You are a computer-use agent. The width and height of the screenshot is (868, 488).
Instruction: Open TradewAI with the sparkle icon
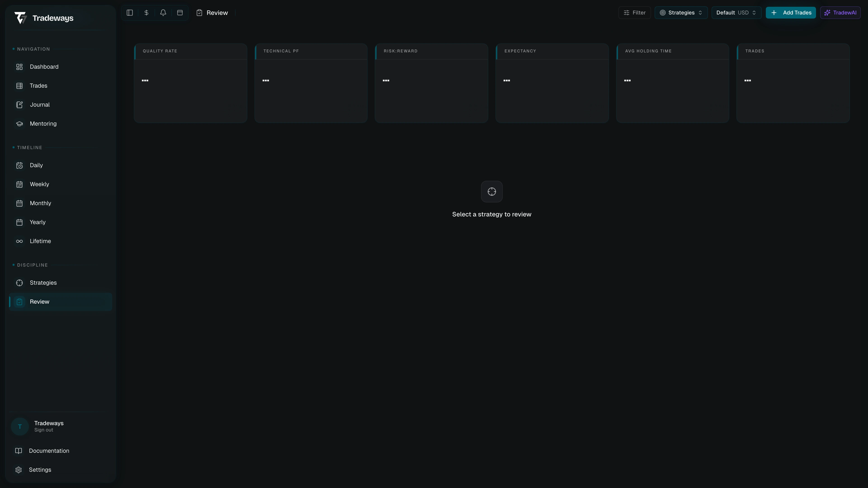tap(840, 12)
